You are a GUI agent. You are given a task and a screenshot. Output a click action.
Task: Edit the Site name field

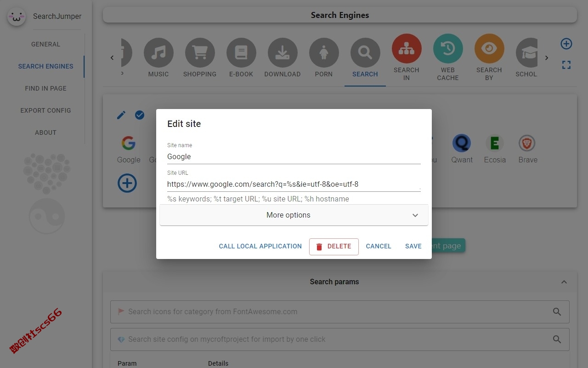[x=294, y=156]
